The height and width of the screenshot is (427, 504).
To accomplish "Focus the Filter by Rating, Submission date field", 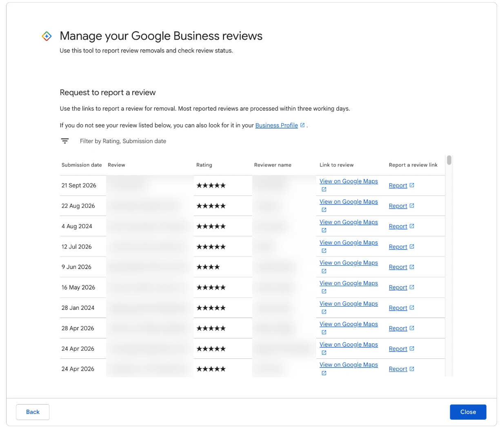I will [x=123, y=141].
